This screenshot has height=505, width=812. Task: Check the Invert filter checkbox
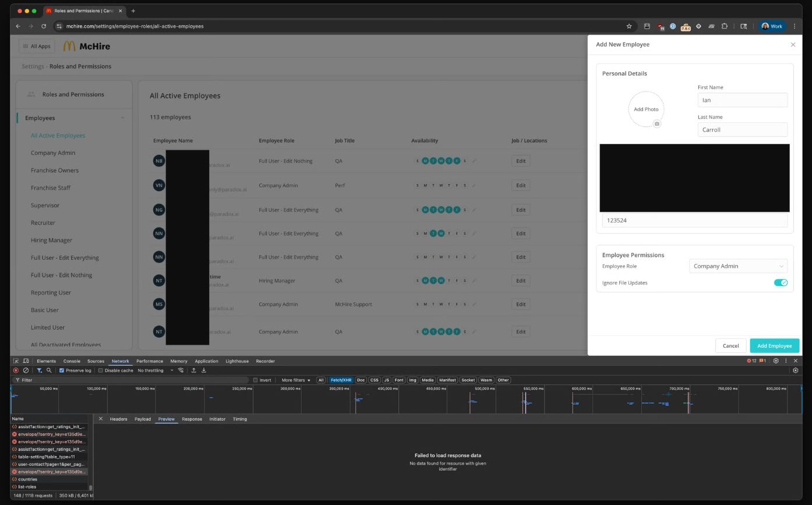255,380
